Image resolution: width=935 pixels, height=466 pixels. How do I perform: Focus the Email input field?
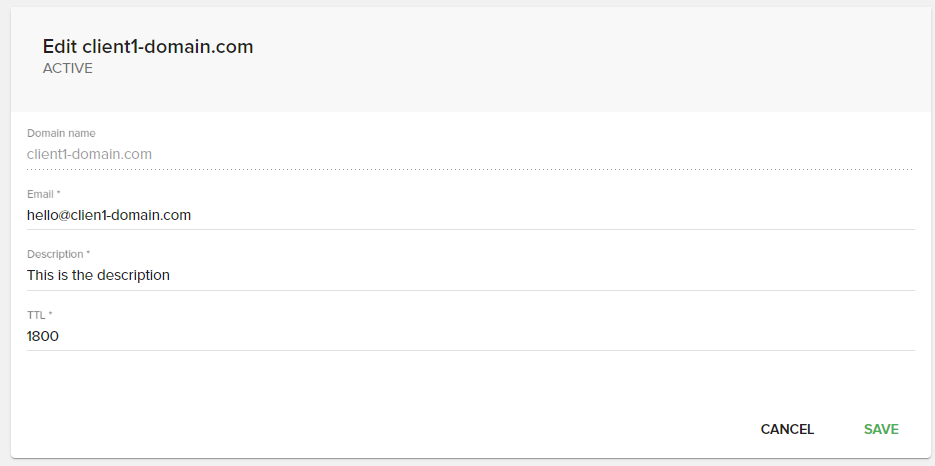pyautogui.click(x=470, y=215)
